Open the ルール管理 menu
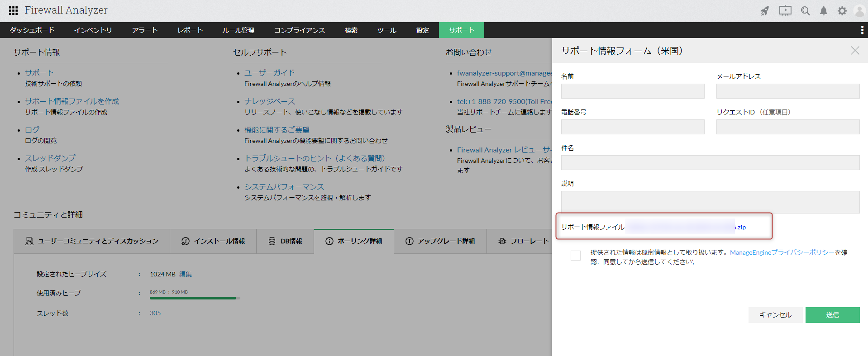The width and height of the screenshot is (868, 356). coord(238,30)
